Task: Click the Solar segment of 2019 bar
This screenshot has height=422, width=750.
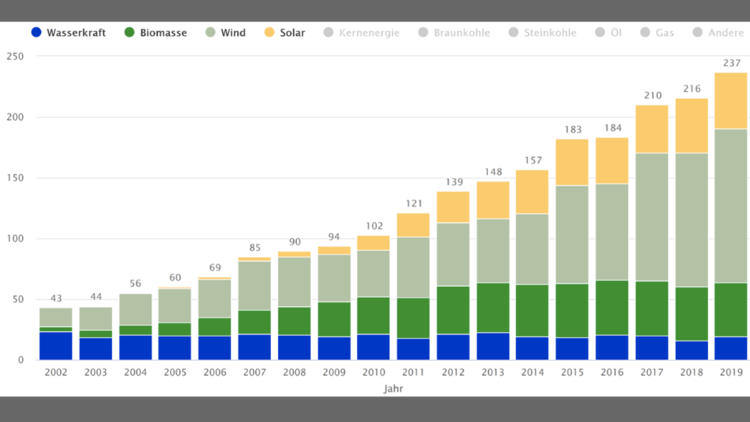Action: click(730, 101)
